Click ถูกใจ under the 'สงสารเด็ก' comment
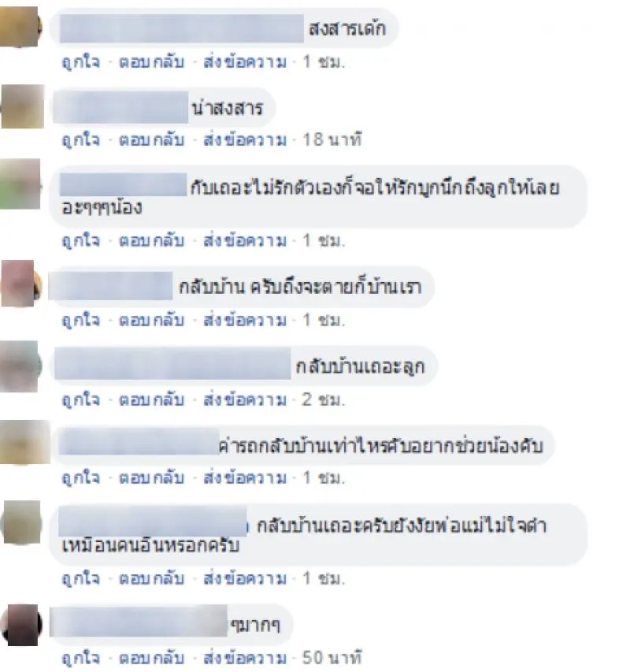This screenshot has height=672, width=630. [81, 62]
